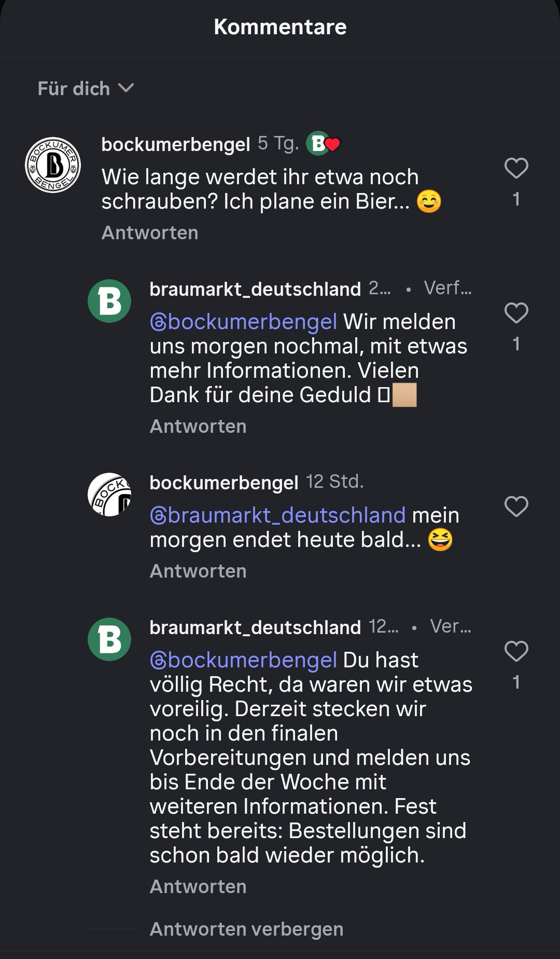Viewport: 560px width, 959px height.
Task: Tap the creator-liked badge with red heart
Action: (323, 144)
